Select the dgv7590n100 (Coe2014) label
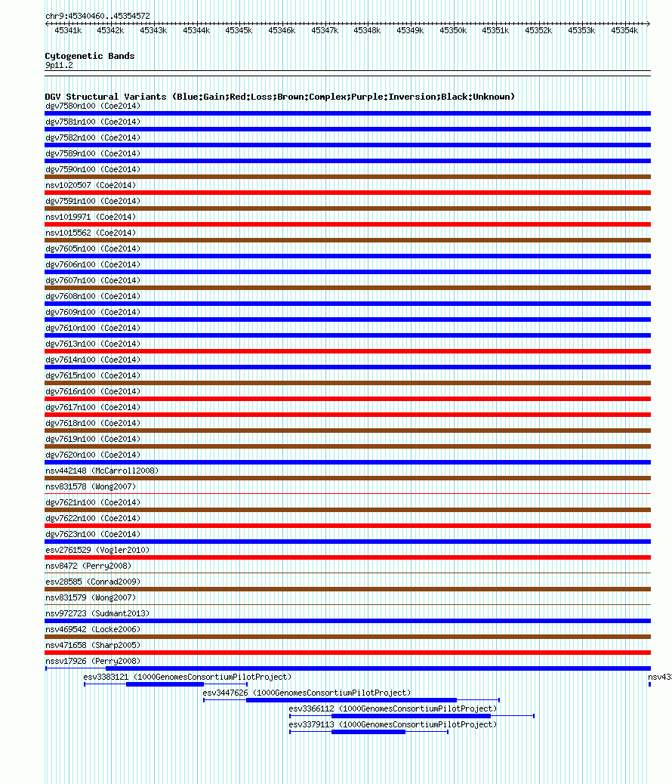The image size is (672, 784). [x=93, y=169]
